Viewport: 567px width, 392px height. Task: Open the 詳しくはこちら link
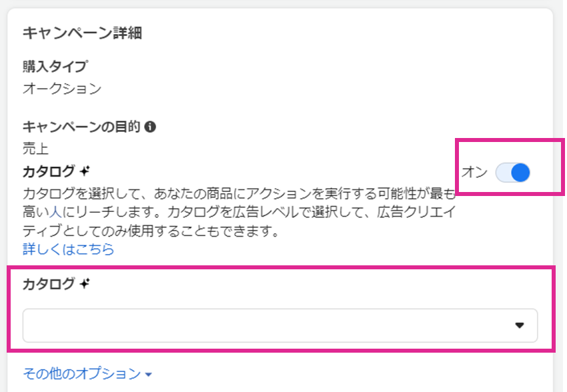[x=68, y=249]
